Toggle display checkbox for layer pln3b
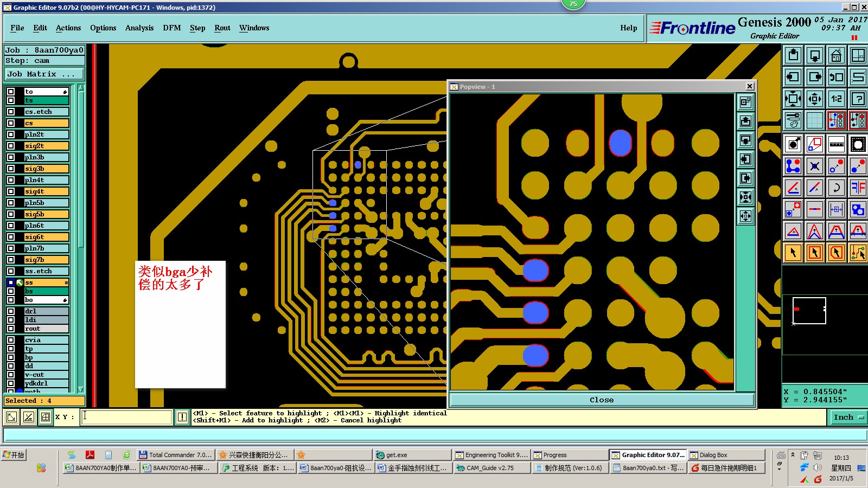Screen dimensions: 868x488 [11, 157]
